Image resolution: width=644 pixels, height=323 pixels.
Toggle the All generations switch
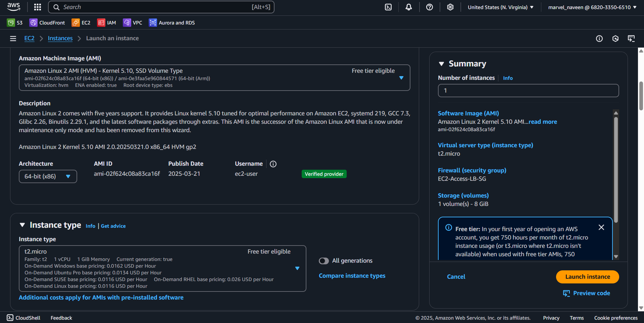pos(324,261)
